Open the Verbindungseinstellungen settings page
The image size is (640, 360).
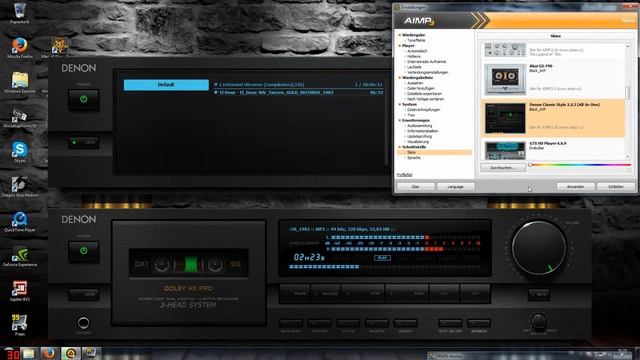[x=427, y=72]
